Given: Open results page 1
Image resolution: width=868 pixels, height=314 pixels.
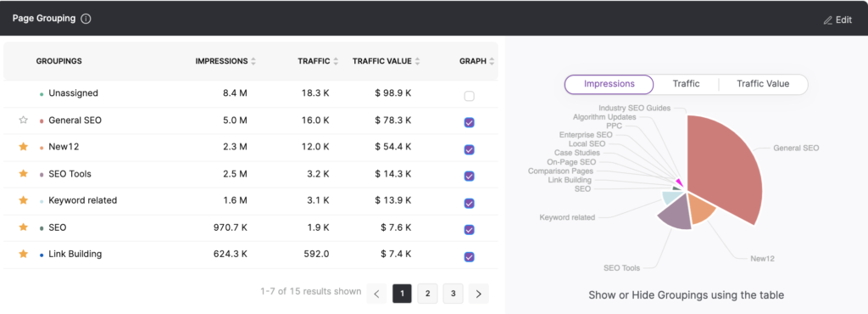Looking at the screenshot, I should pyautogui.click(x=403, y=294).
